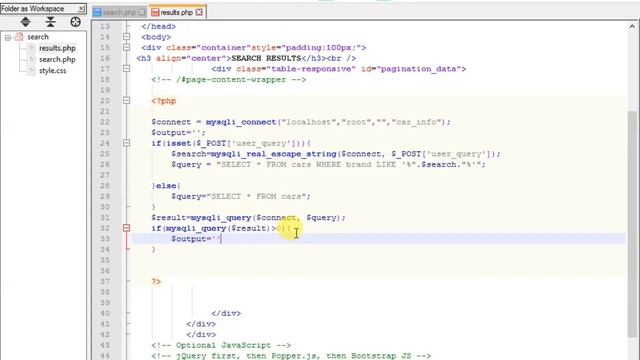The height and width of the screenshot is (360, 640).
Task: Click the vertical scrollbar thumb of the editor
Action: coord(632,224)
